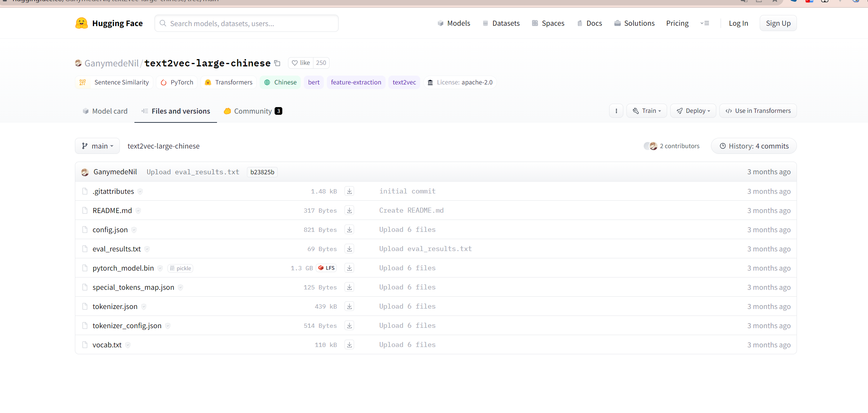Click the GanymedeNil owner link in title
This screenshot has width=868, height=413.
click(111, 63)
